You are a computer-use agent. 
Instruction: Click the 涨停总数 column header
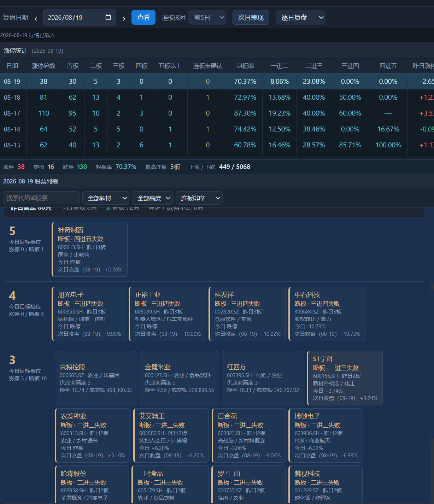click(43, 66)
